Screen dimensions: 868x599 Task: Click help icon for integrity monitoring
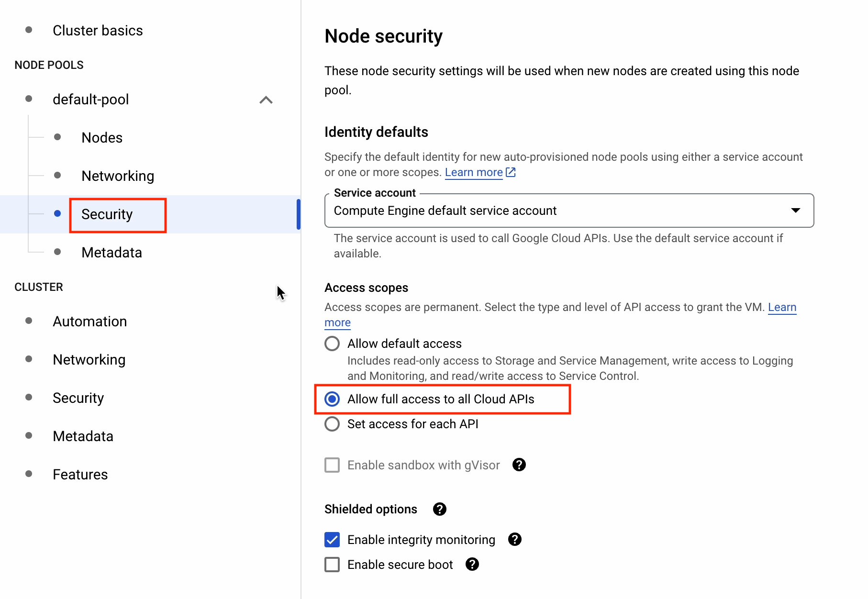[514, 539]
